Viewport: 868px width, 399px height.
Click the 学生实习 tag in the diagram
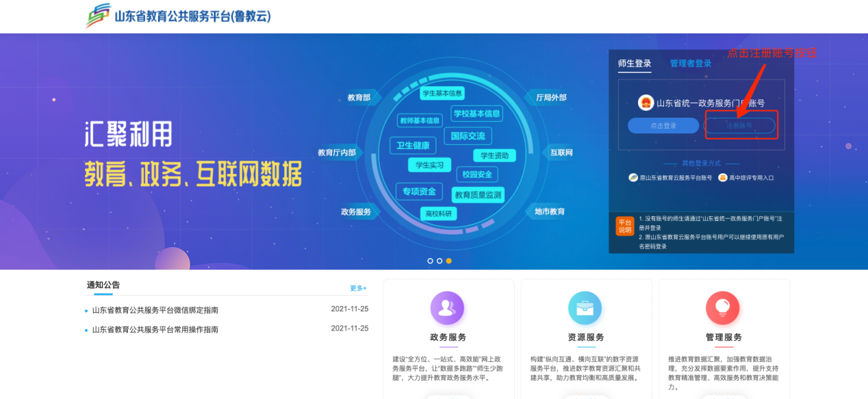click(430, 165)
